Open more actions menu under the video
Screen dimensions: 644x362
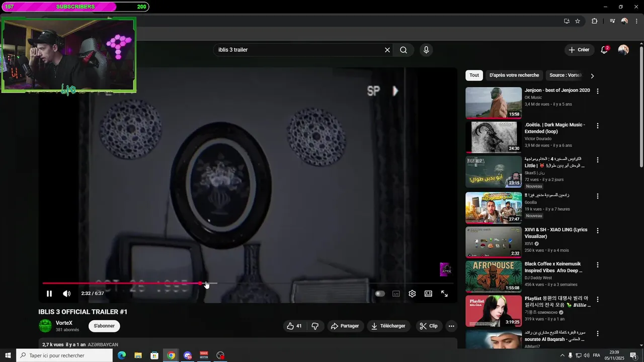pos(451,326)
